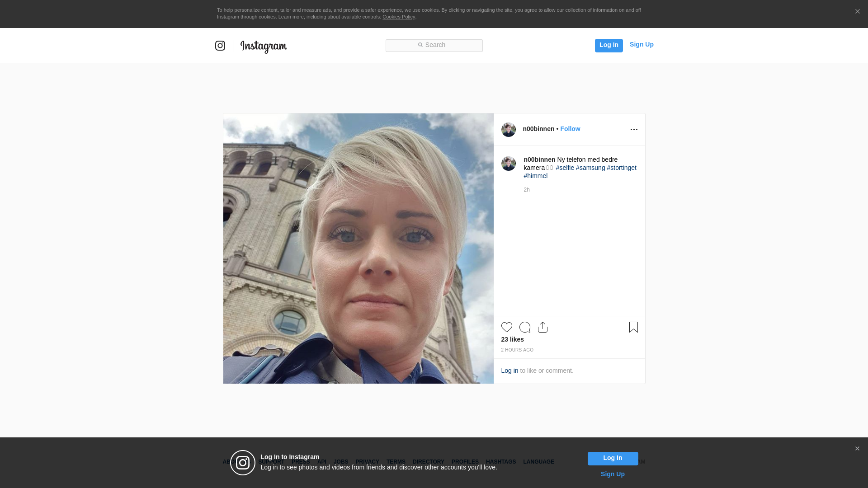
Task: Dismiss the cookie notice banner
Action: point(857,12)
